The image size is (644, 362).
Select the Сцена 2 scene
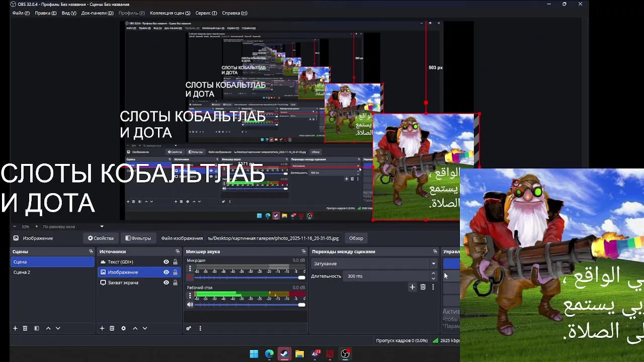pos(52,272)
